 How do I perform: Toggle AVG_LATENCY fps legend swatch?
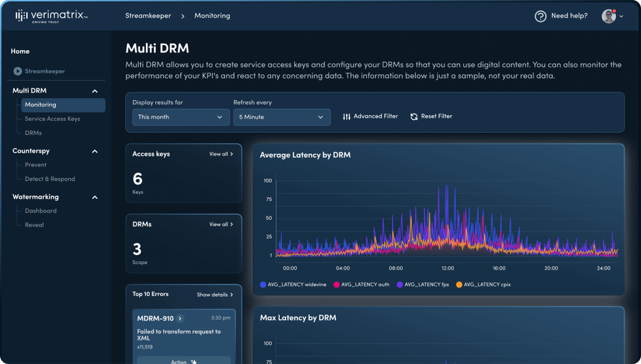(x=400, y=285)
